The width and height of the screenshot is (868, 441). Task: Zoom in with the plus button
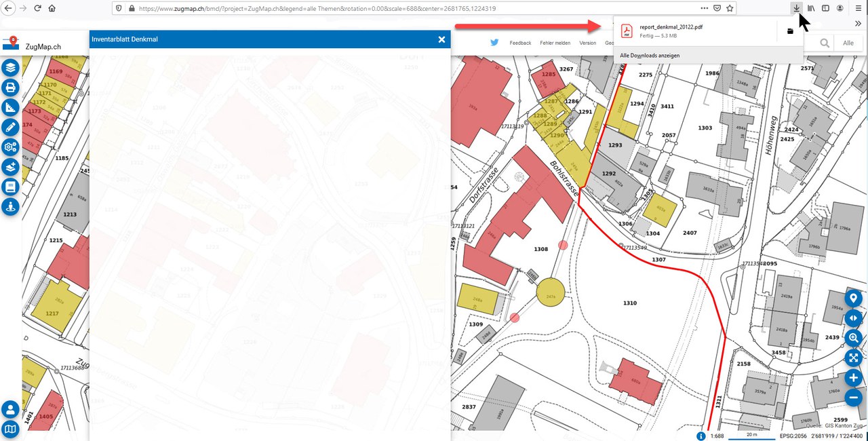pyautogui.click(x=853, y=378)
